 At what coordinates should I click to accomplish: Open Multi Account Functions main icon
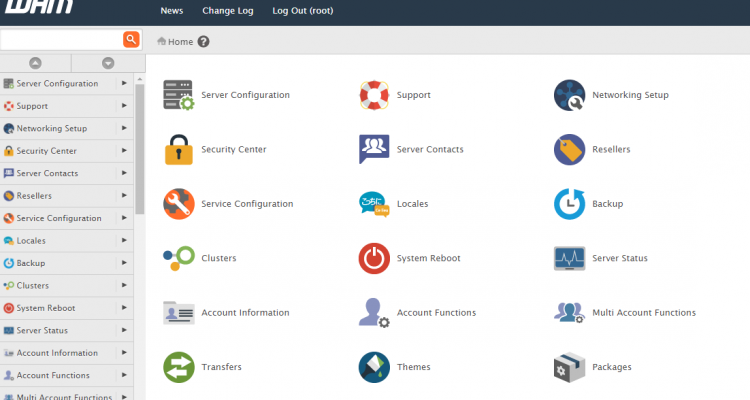[569, 313]
